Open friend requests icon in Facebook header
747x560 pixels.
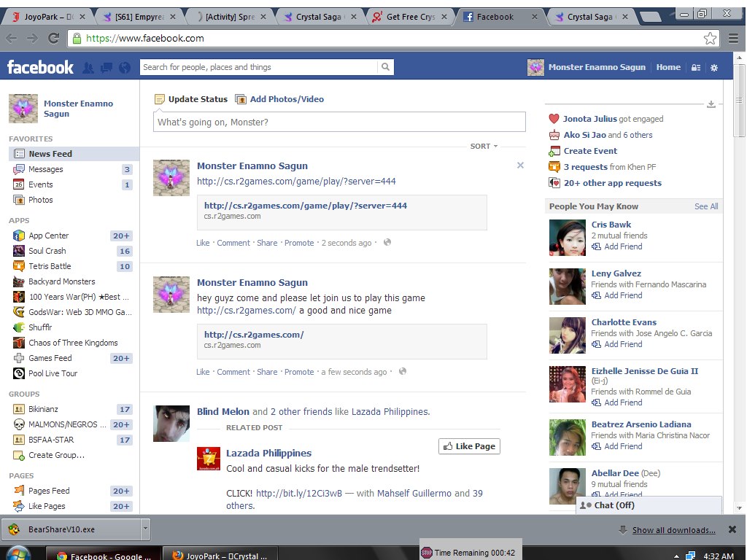[88, 67]
